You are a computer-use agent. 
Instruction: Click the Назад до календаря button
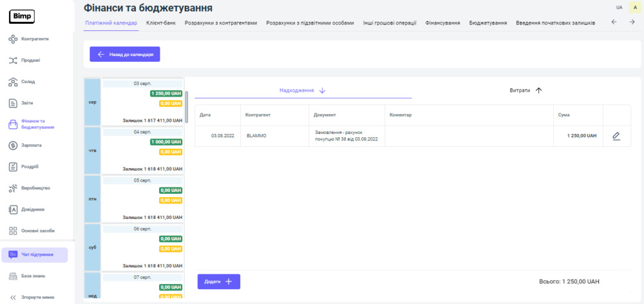point(125,55)
